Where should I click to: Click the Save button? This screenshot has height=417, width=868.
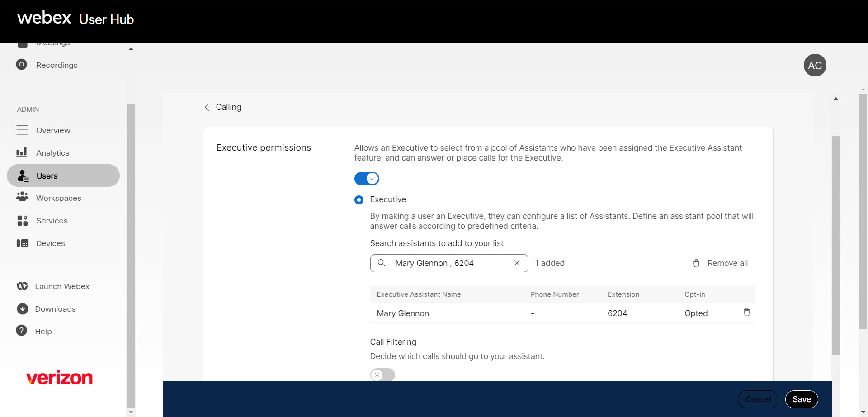pos(802,399)
